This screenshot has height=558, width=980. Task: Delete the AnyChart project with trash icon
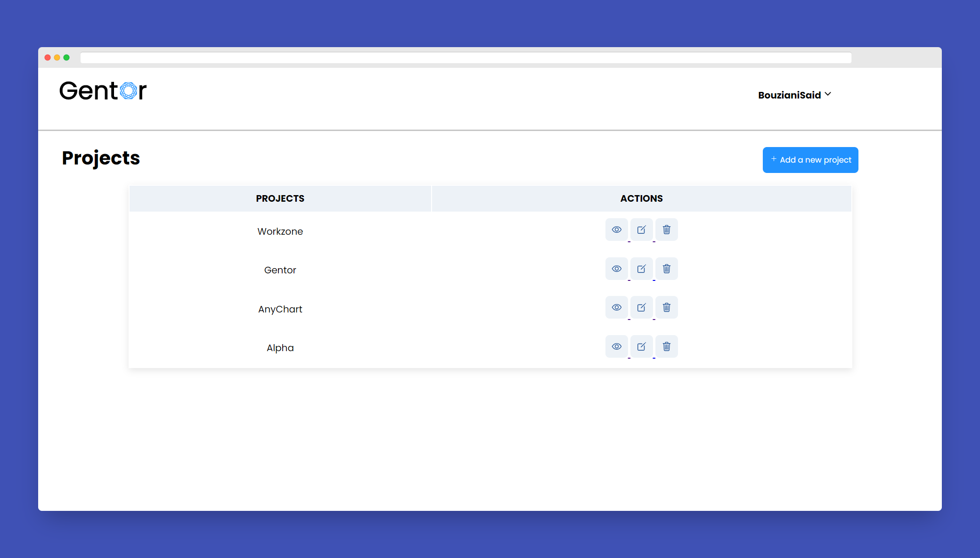pos(666,307)
